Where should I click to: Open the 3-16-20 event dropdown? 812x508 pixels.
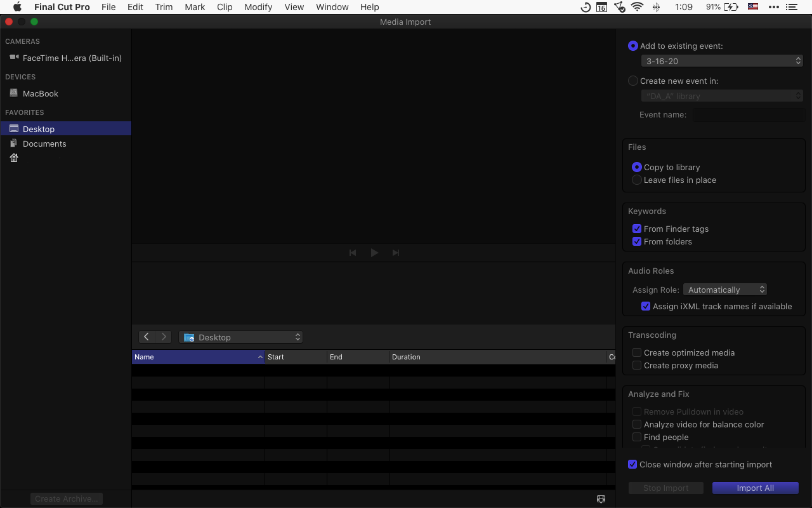point(722,61)
